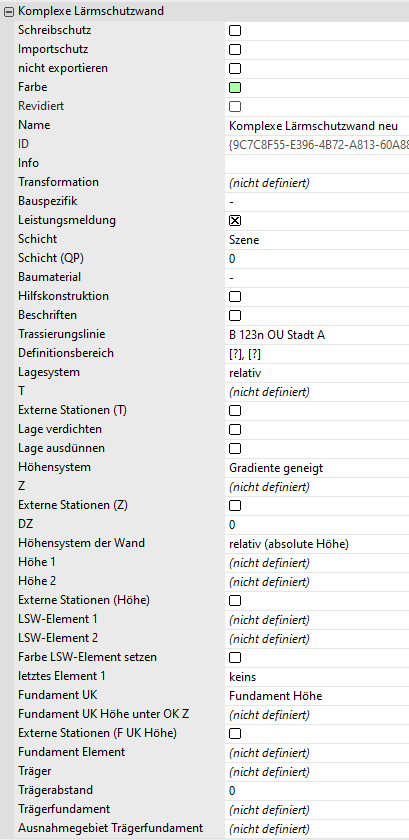Toggle the Hilfskonstruktion checkbox
Image resolution: width=409 pixels, height=840 pixels.
(235, 296)
